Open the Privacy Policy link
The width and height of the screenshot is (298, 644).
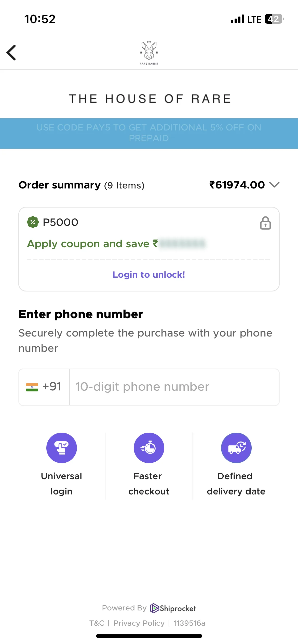139,623
